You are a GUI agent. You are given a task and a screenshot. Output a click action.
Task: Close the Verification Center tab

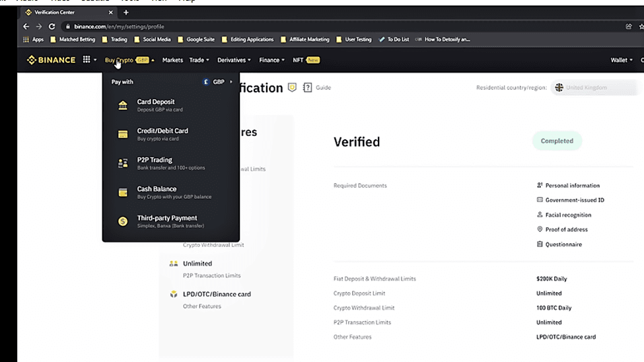(x=110, y=13)
